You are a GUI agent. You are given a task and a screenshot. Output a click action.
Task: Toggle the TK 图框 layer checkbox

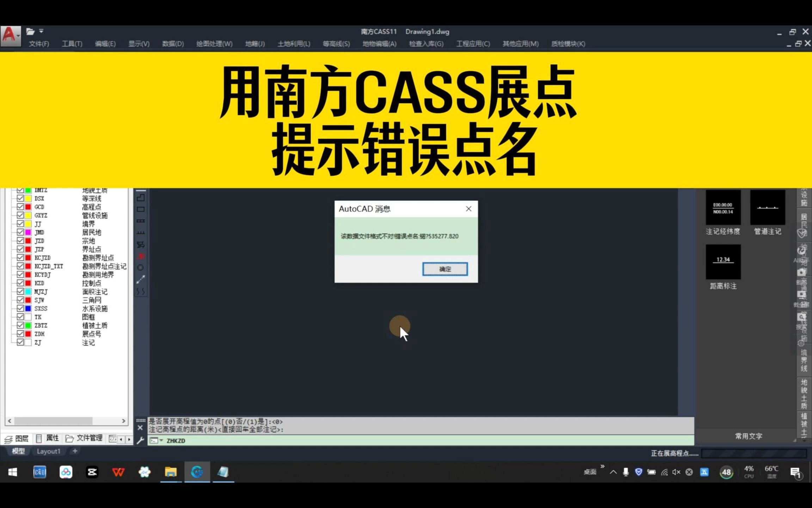(x=20, y=317)
